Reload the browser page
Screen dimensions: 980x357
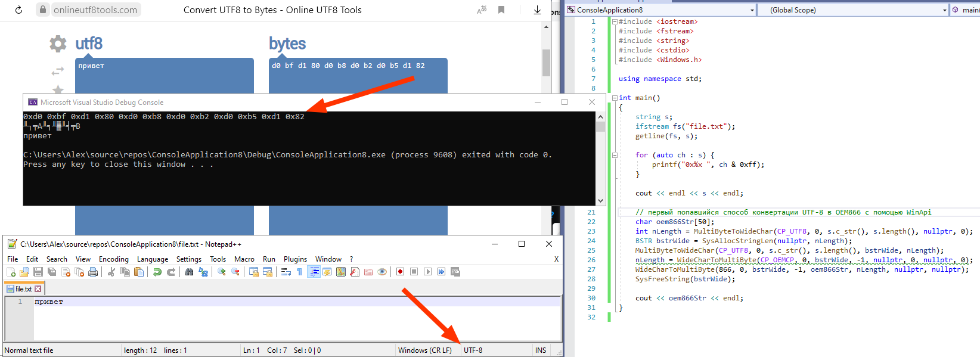18,10
